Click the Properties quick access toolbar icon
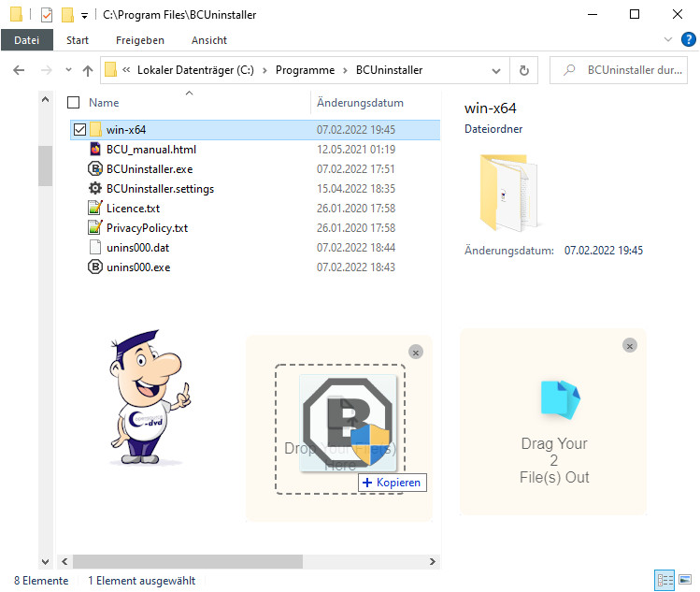 click(46, 15)
